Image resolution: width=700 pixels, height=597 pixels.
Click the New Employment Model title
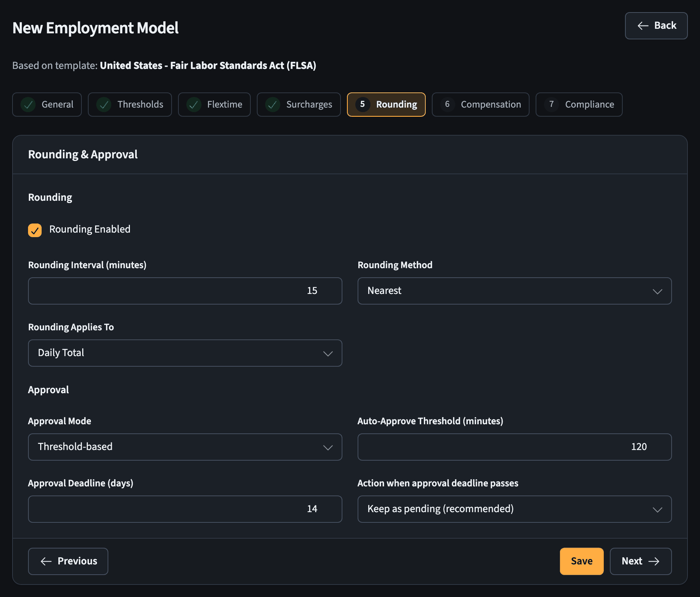[95, 28]
